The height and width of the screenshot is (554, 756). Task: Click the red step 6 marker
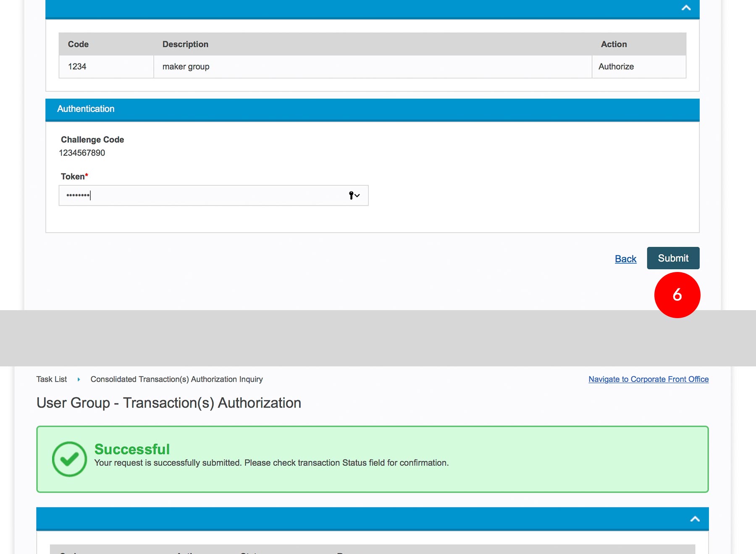click(x=677, y=295)
